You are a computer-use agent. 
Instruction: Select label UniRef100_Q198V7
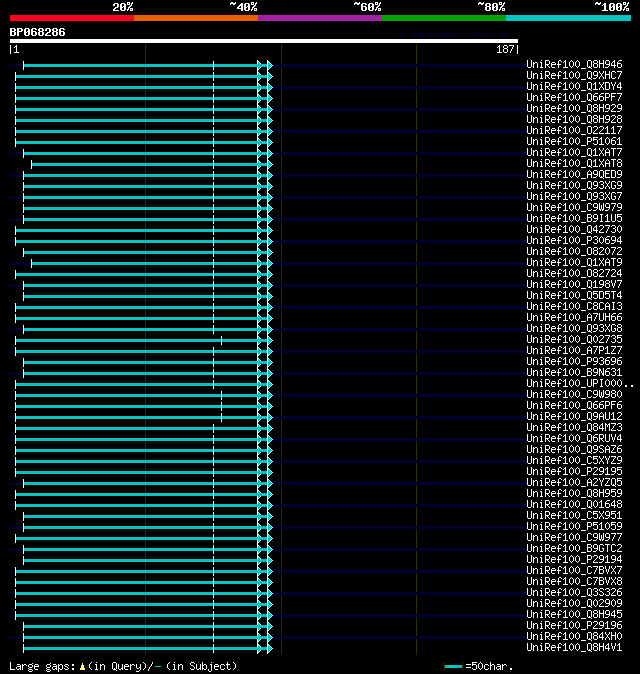point(574,285)
